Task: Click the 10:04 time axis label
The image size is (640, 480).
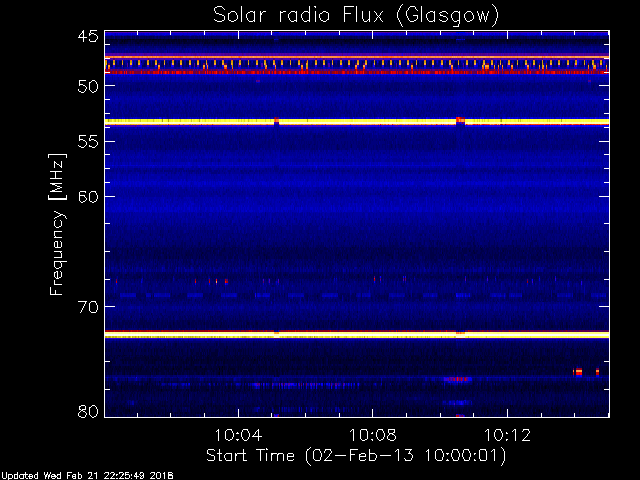Action: [238, 435]
